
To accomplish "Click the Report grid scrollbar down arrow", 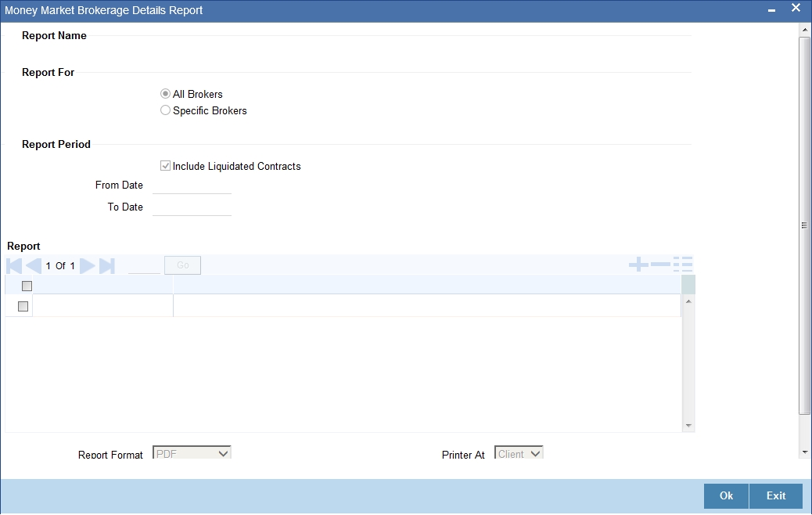I will coord(688,426).
